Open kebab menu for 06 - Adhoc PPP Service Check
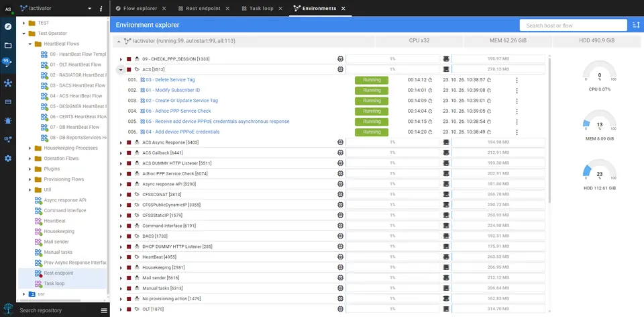Viewport: 644px width, 317px height. pyautogui.click(x=517, y=111)
